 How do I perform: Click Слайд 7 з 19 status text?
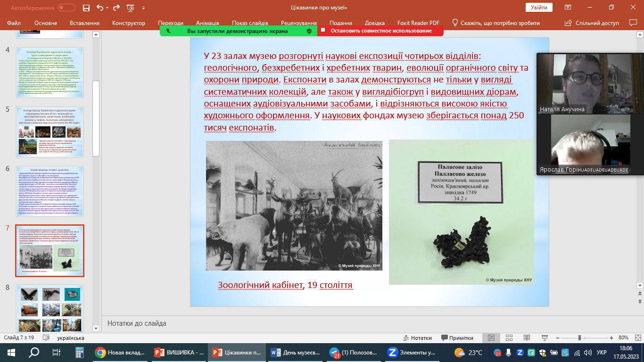(19, 338)
